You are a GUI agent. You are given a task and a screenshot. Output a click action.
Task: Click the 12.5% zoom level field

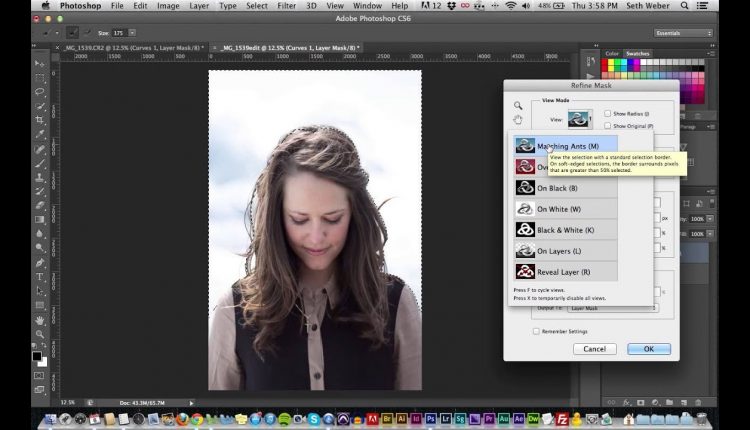tap(68, 403)
